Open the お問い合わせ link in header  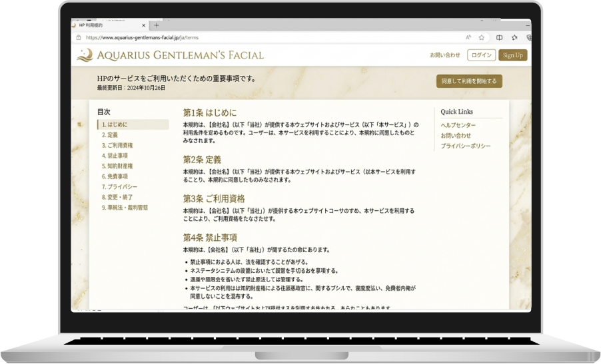click(x=444, y=55)
